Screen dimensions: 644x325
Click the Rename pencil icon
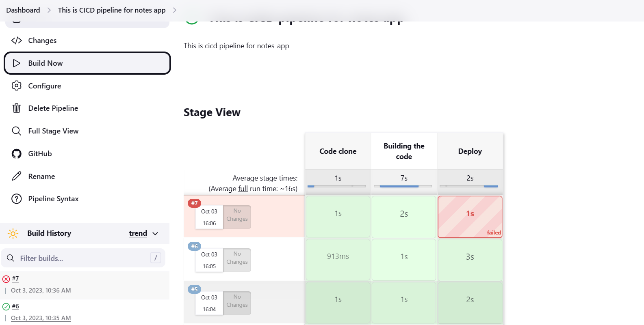pos(17,176)
